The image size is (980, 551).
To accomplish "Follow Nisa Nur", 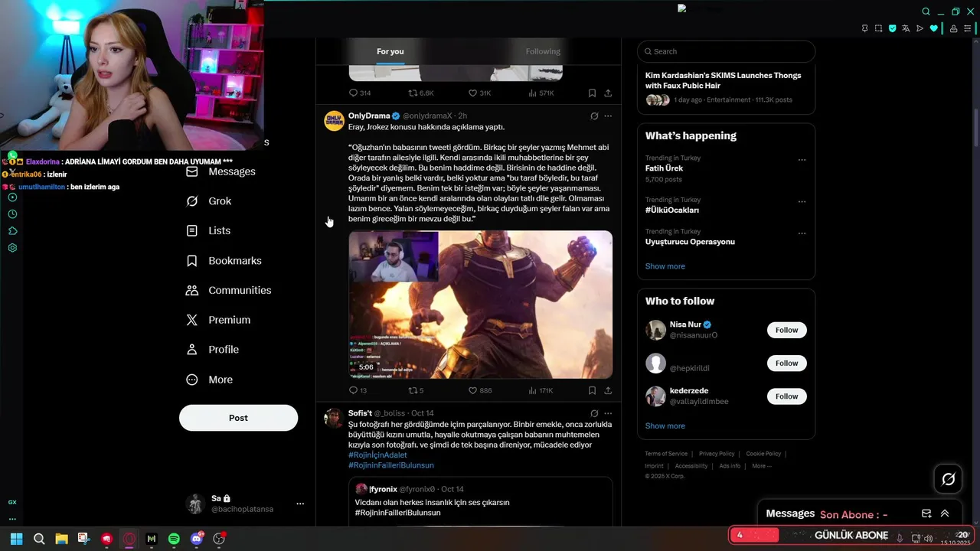I will pyautogui.click(x=786, y=330).
